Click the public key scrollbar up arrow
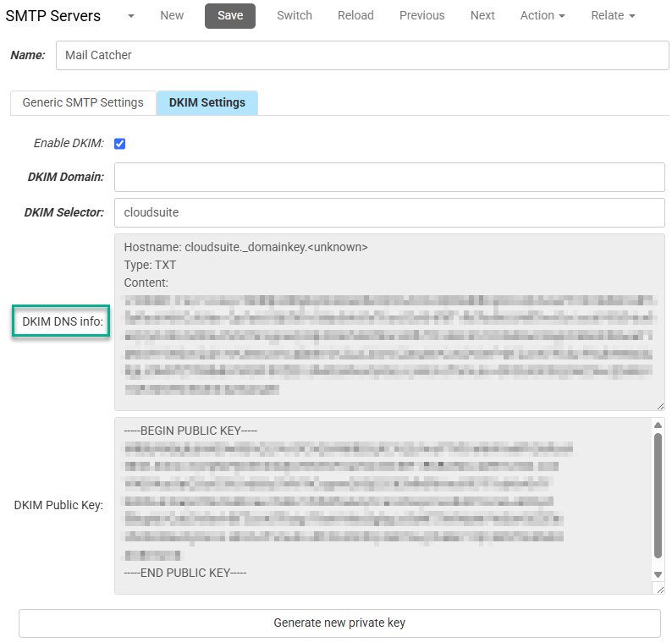Viewport: 672px width, 642px height. [x=658, y=425]
